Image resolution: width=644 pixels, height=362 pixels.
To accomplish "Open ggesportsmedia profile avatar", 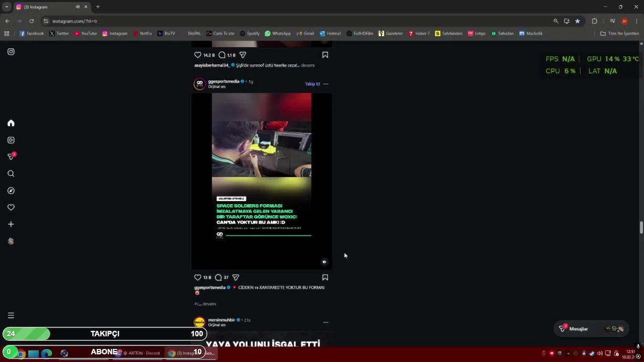I will [x=200, y=84].
